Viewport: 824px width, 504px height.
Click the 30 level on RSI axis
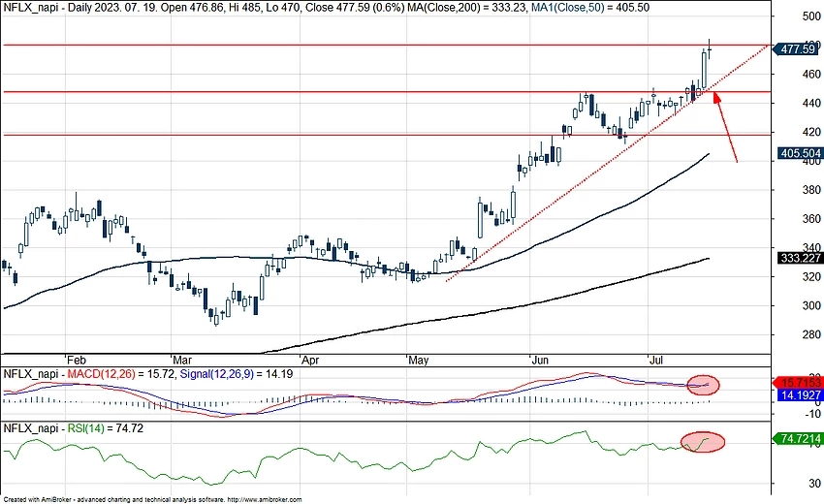coord(814,483)
